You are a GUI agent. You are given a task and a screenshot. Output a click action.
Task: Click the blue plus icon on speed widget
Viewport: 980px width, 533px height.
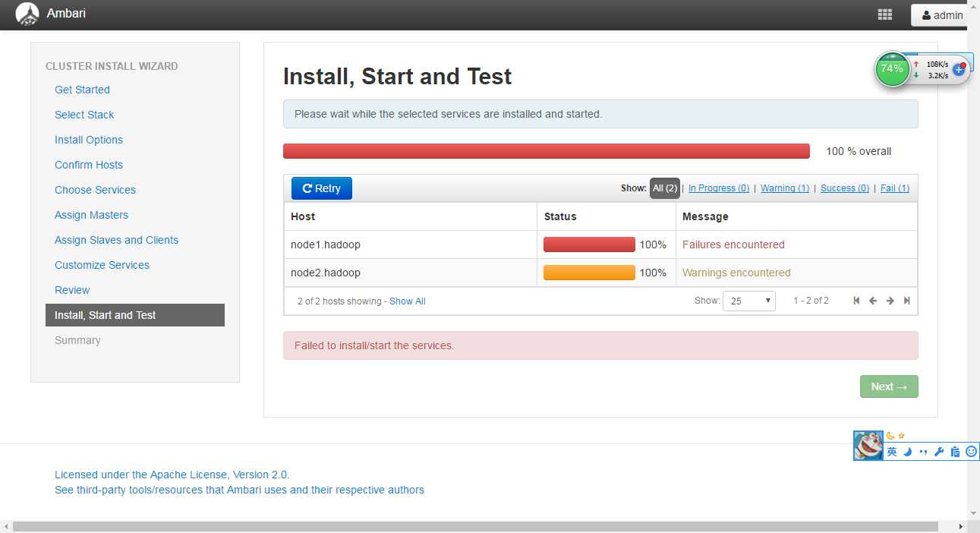[959, 69]
